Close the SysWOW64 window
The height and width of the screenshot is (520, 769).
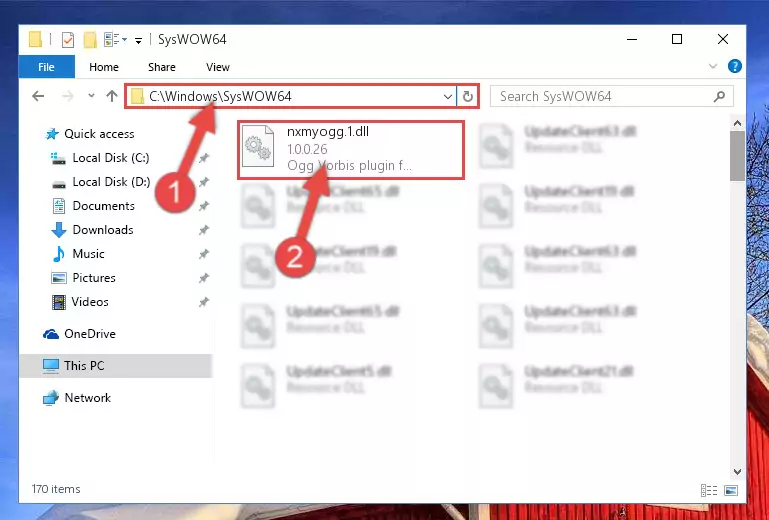[x=722, y=40]
